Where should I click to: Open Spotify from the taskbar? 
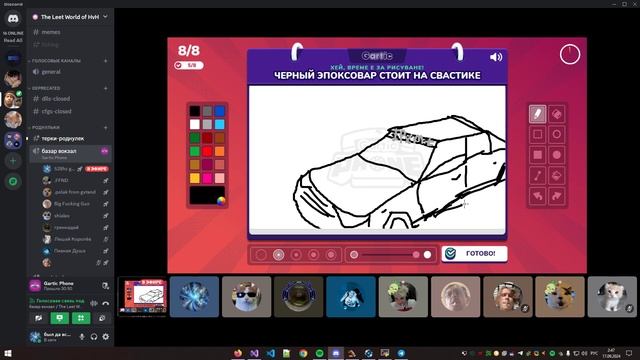pyautogui.click(x=320, y=353)
